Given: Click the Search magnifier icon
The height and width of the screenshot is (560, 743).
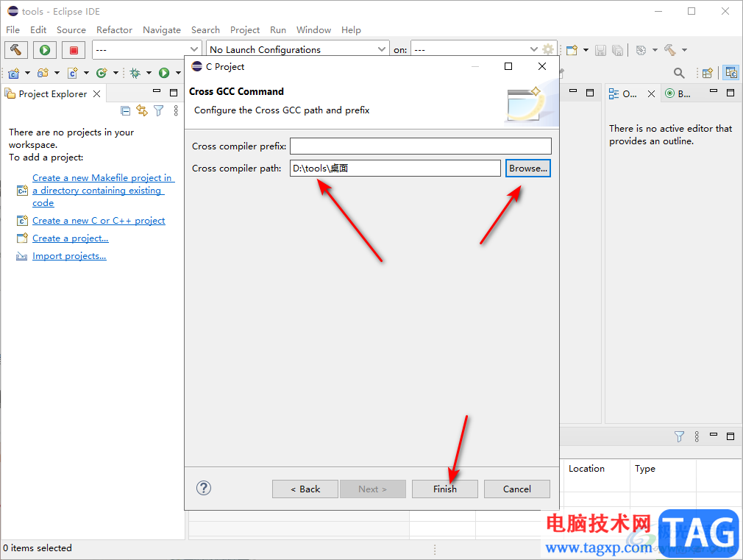Looking at the screenshot, I should [x=679, y=73].
